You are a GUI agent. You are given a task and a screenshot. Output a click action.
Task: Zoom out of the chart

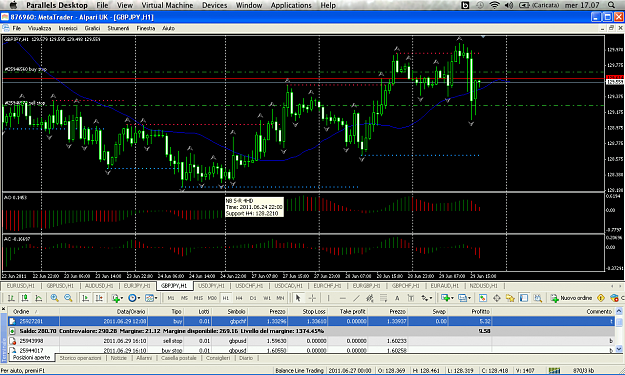click(x=68, y=298)
